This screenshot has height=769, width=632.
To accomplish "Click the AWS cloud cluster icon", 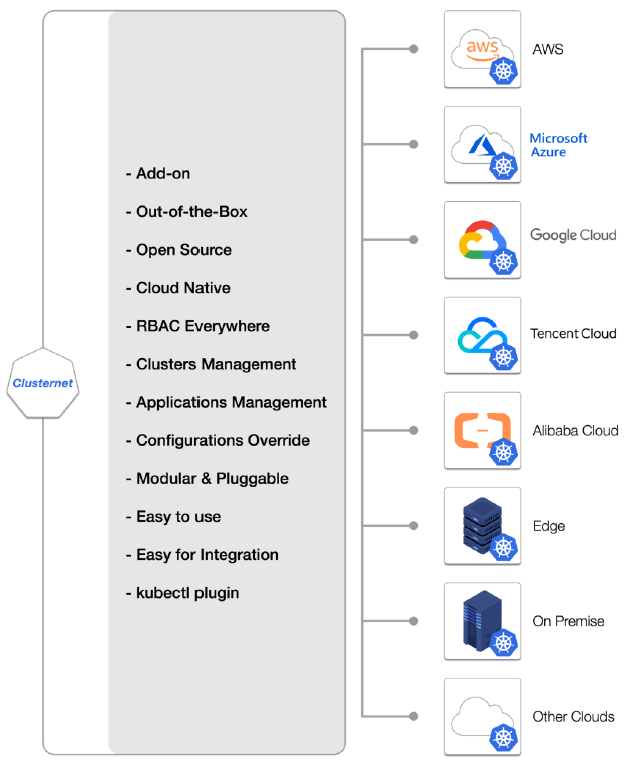I will coord(482,50).
